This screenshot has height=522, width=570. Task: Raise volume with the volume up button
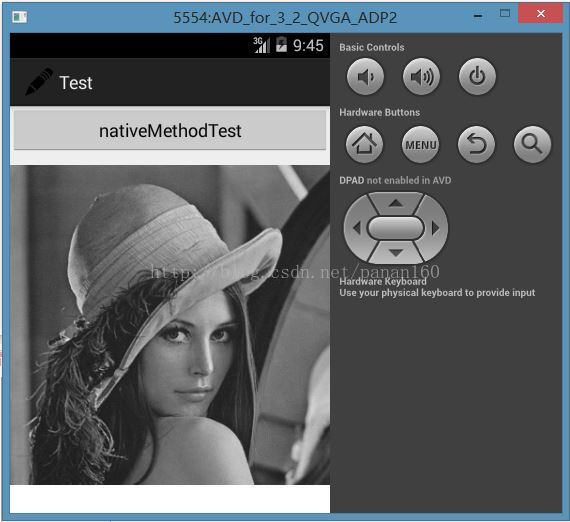421,77
